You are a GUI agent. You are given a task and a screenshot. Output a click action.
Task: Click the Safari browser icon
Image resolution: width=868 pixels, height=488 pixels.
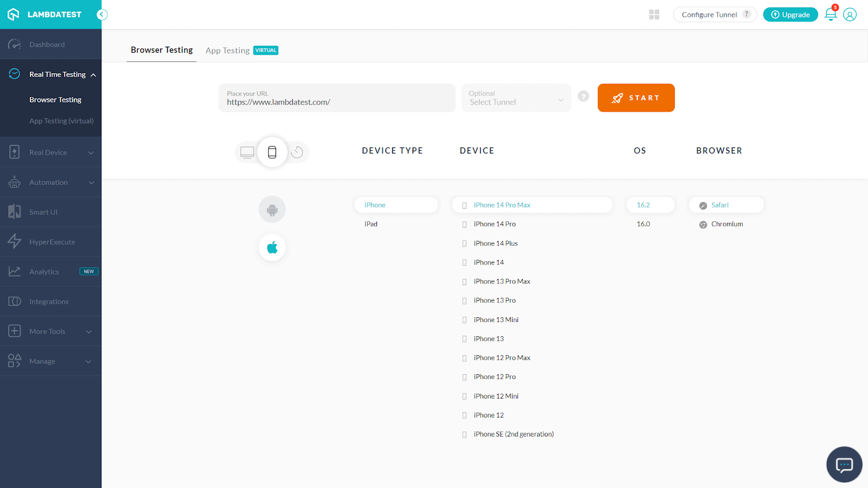click(703, 206)
